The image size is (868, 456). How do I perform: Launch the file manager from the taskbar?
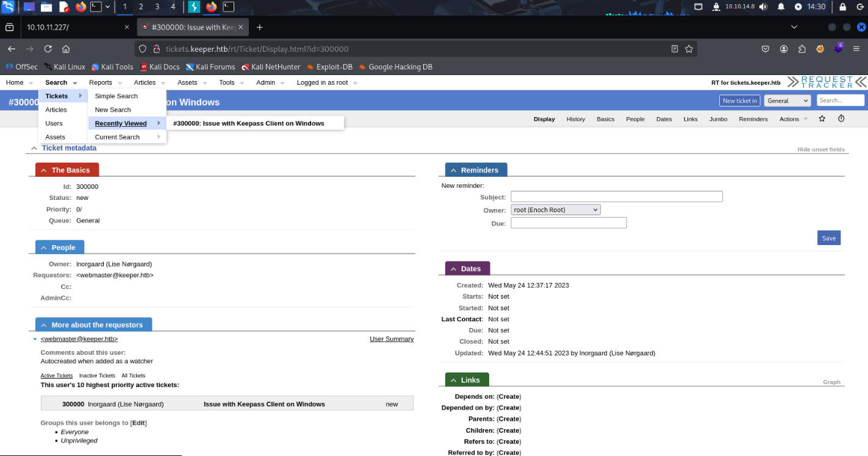(46, 7)
